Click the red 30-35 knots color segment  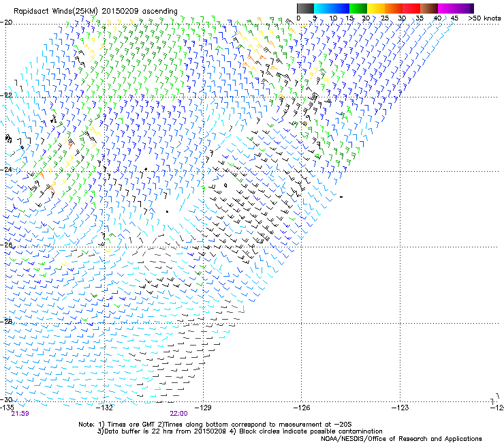(x=411, y=8)
